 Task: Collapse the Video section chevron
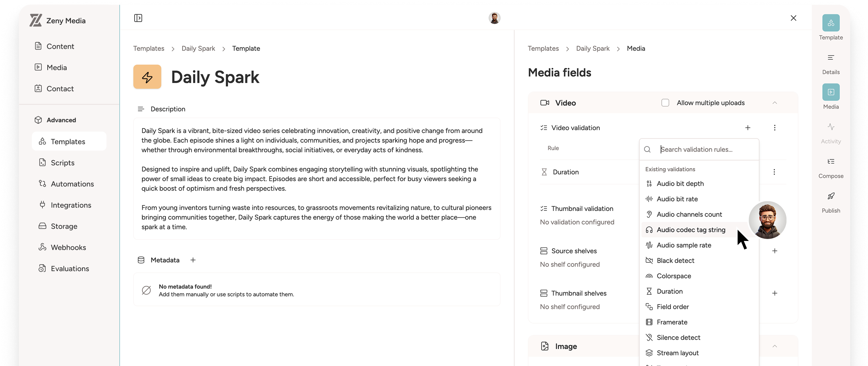[x=774, y=103]
